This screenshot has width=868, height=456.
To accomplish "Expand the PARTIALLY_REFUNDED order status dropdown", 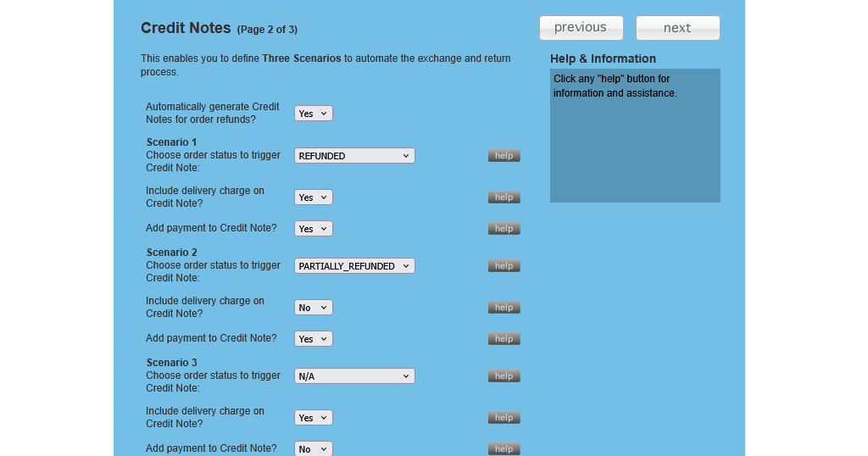I will (x=354, y=266).
